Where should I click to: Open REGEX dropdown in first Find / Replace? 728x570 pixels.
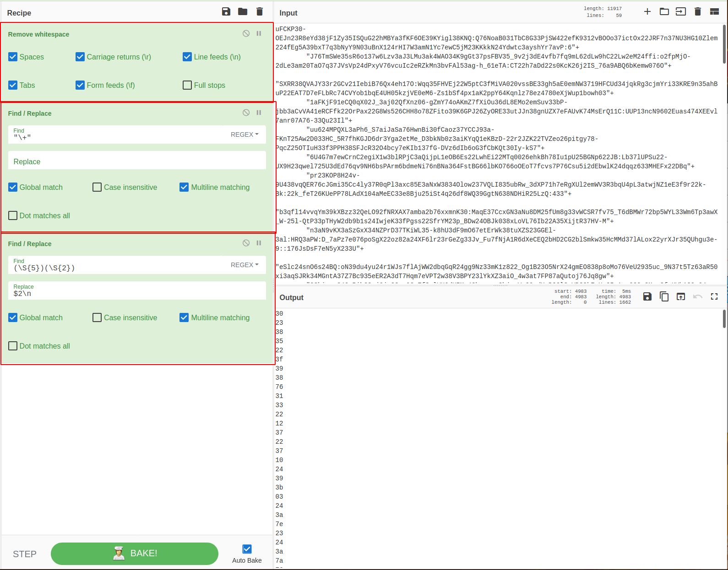[x=244, y=134]
